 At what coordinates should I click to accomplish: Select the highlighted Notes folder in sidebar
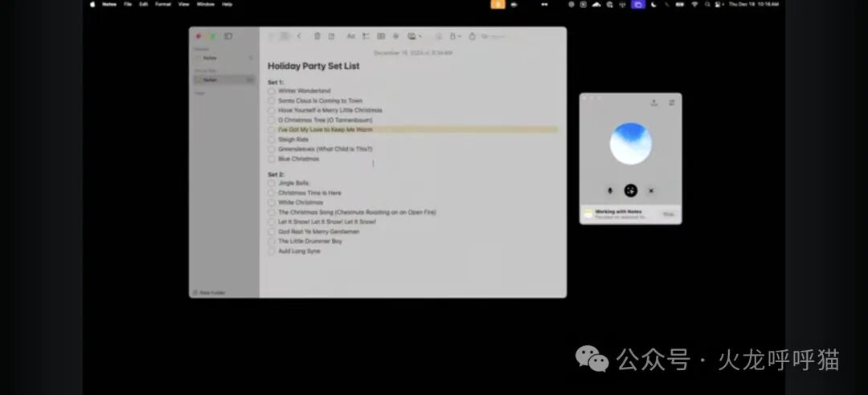223,79
